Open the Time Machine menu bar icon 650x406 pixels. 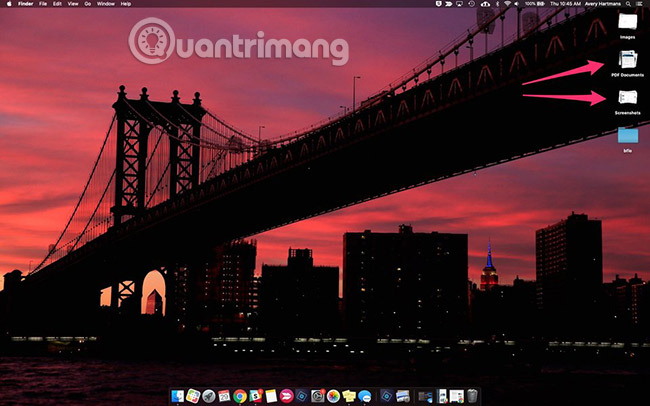(472, 4)
